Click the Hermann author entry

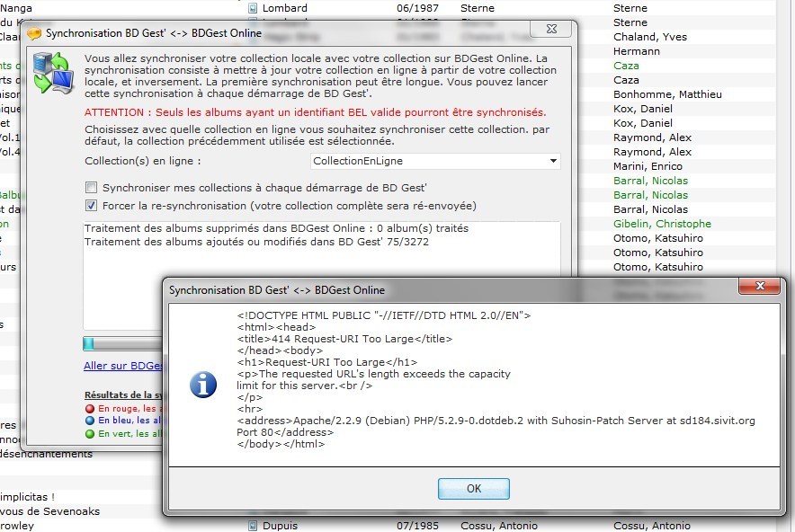pos(637,51)
